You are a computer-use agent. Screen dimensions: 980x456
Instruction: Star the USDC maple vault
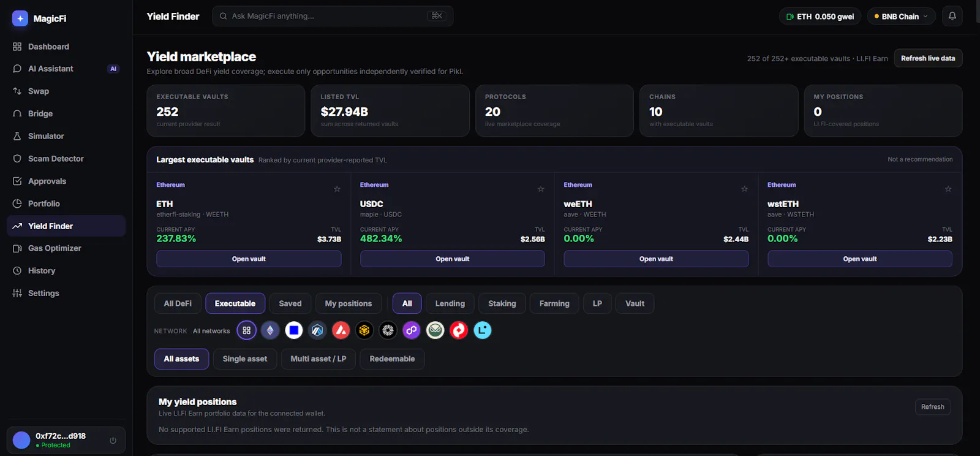tap(541, 189)
